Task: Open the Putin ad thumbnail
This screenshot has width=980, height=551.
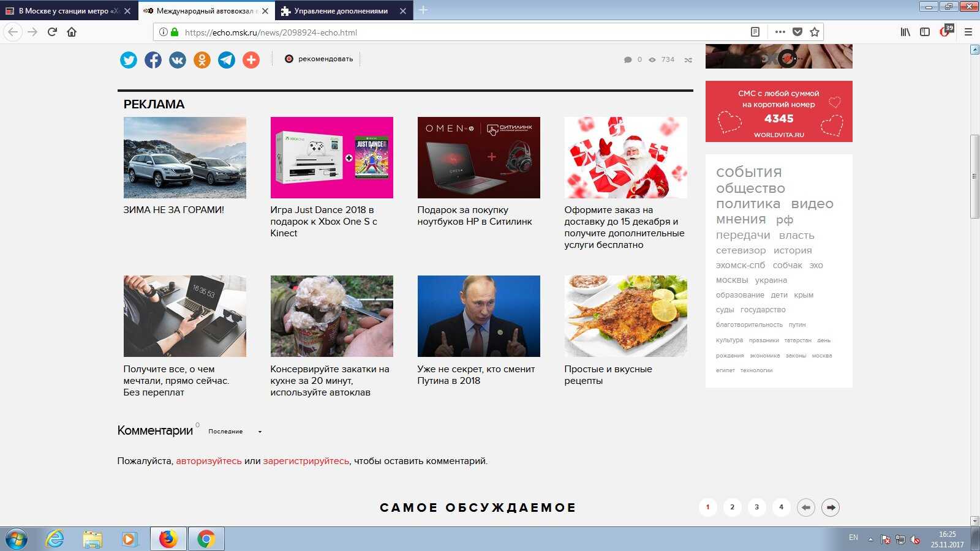Action: [x=479, y=316]
